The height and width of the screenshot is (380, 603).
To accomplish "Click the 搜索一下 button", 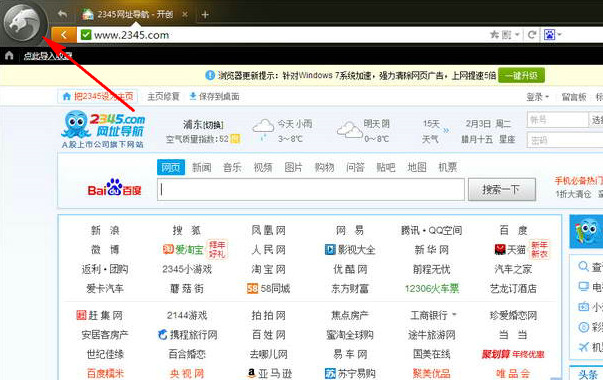I will 501,189.
